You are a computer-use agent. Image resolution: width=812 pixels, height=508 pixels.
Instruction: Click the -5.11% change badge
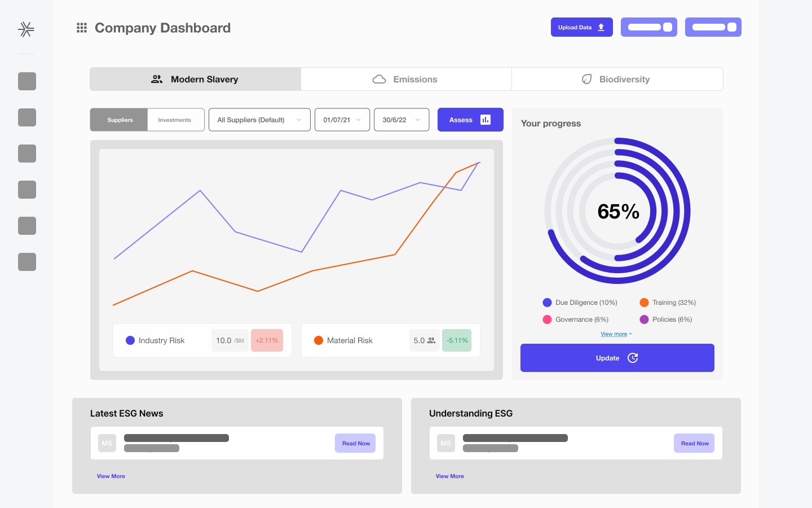457,340
